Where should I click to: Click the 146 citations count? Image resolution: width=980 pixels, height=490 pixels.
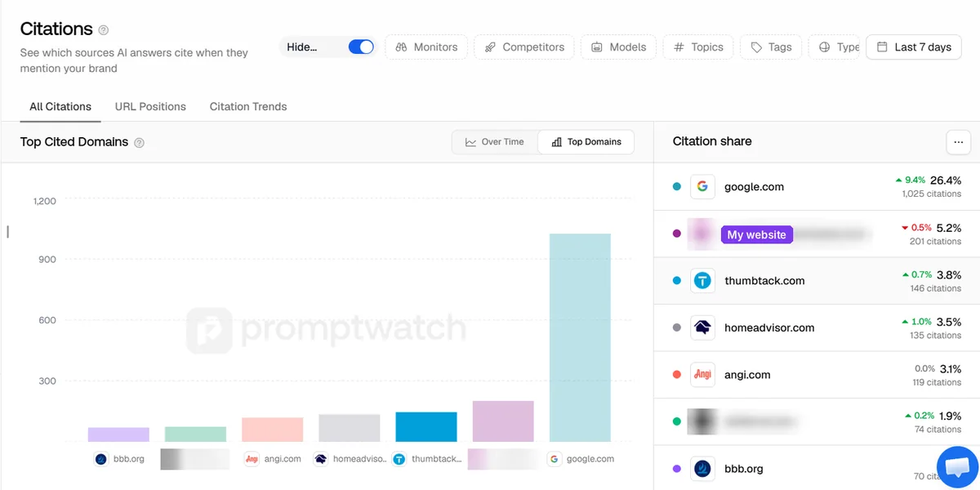coord(936,288)
